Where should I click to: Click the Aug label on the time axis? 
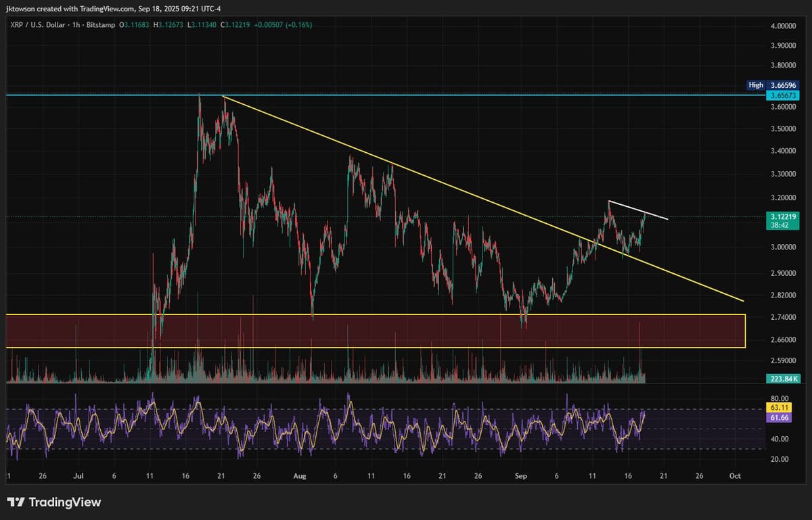click(300, 476)
